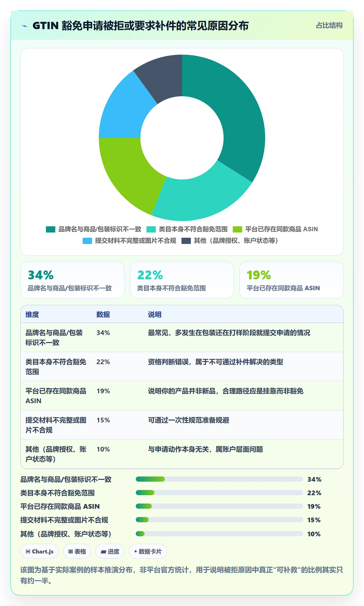Click the "进度" chip
364x606 pixels.
110,551
